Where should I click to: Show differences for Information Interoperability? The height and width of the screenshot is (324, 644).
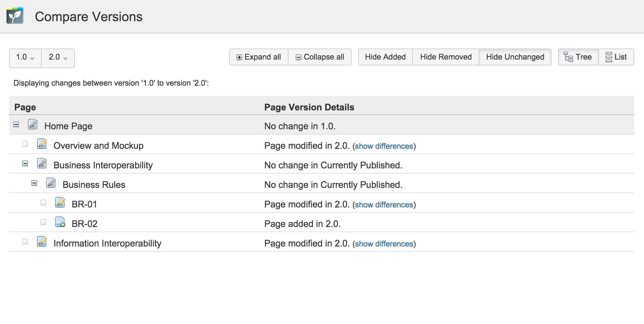pos(384,244)
